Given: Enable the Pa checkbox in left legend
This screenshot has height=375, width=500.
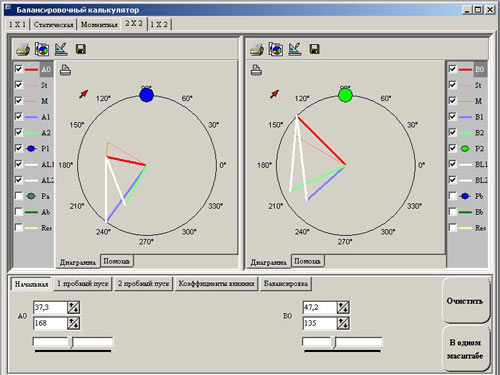Looking at the screenshot, I should (x=19, y=196).
